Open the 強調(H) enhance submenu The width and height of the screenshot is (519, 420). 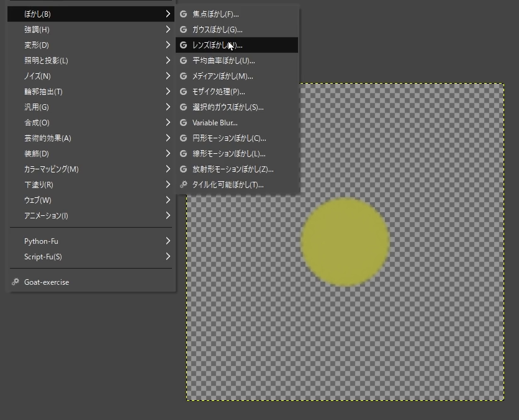point(91,29)
